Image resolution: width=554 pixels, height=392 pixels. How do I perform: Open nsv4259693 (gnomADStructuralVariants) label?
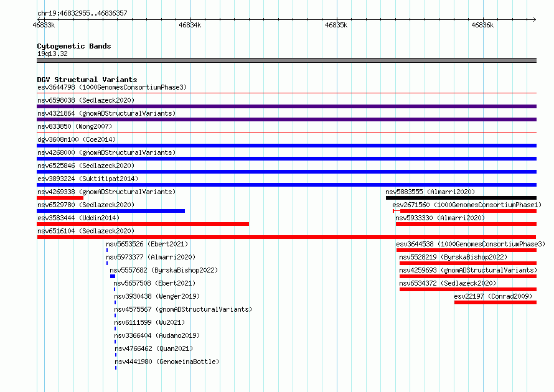468,270
